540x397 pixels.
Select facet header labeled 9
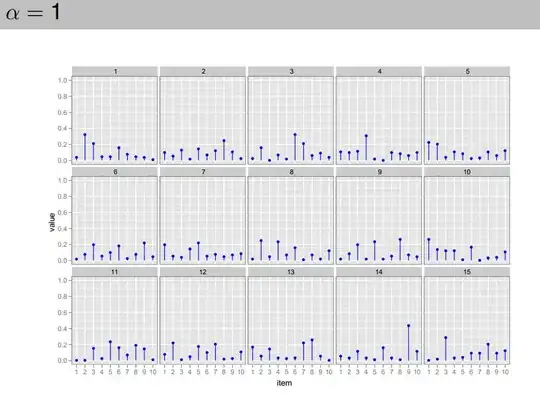[379, 171]
